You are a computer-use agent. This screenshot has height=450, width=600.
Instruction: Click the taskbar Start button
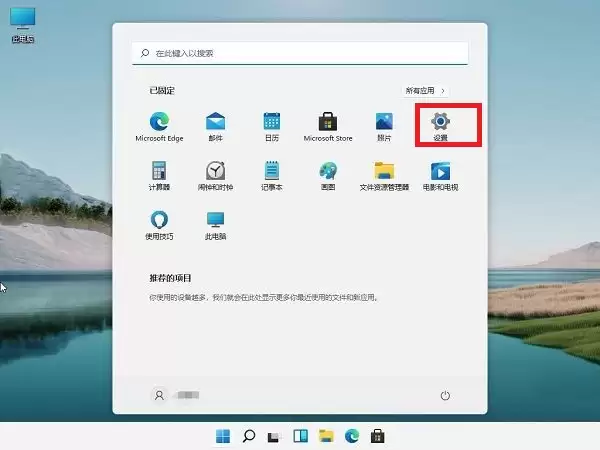[x=223, y=436]
